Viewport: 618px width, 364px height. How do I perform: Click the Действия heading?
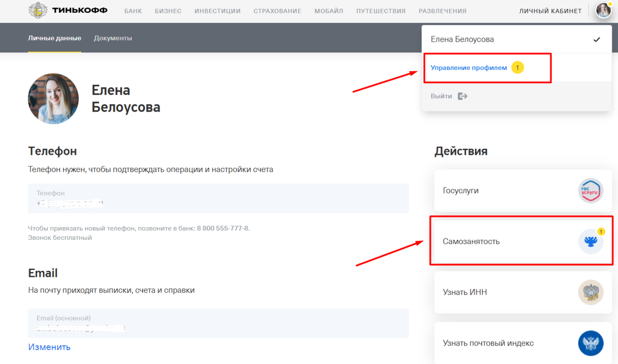pos(461,151)
